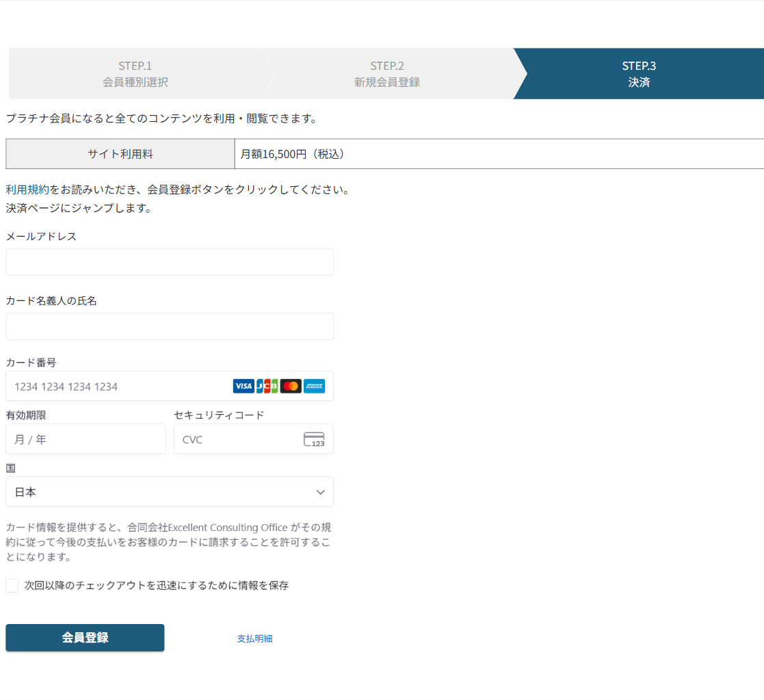Click the Mastercard logo
The width and height of the screenshot is (764, 700).
pyautogui.click(x=291, y=386)
